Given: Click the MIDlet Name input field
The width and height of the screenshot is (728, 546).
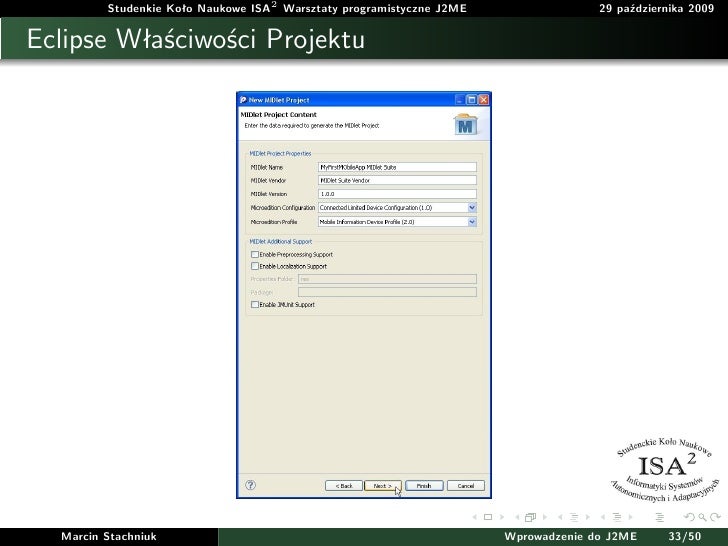Looking at the screenshot, I should pos(397,167).
